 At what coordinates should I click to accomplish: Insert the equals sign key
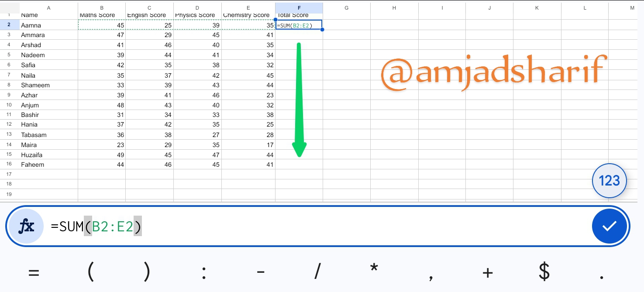[x=34, y=273]
